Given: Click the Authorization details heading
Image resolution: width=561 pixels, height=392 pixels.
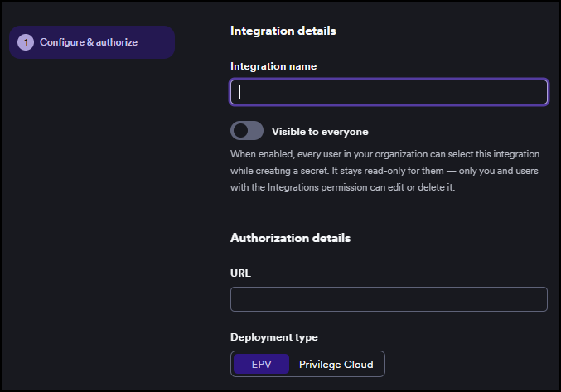Looking at the screenshot, I should (291, 238).
